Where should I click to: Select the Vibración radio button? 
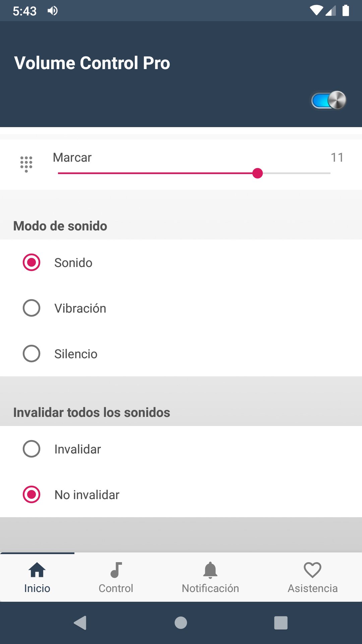pyautogui.click(x=32, y=308)
